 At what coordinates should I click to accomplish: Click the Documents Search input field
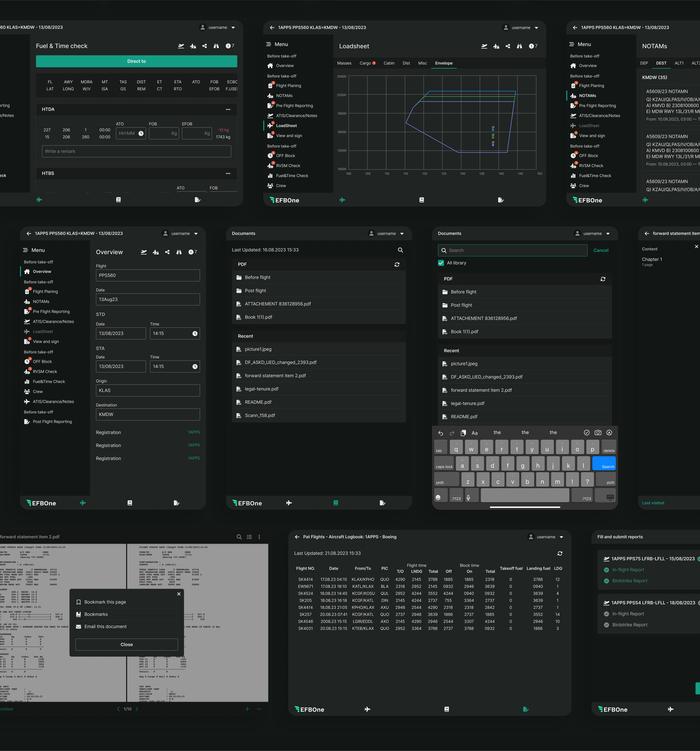[513, 251]
